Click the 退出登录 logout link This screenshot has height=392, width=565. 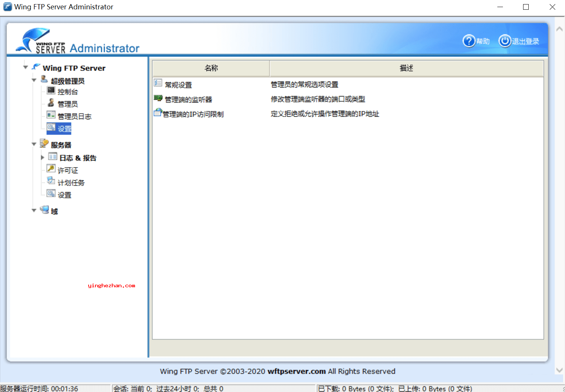point(525,41)
